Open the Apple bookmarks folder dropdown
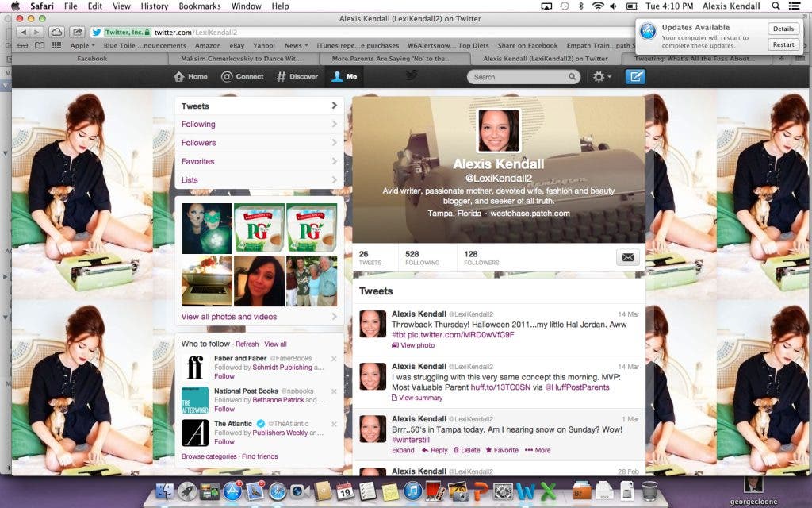 (x=82, y=45)
